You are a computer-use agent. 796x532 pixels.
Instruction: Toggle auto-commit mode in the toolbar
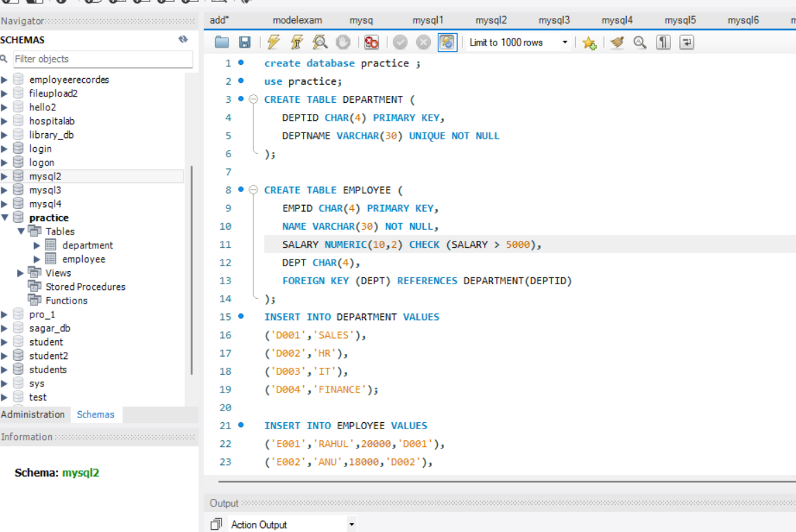(447, 42)
